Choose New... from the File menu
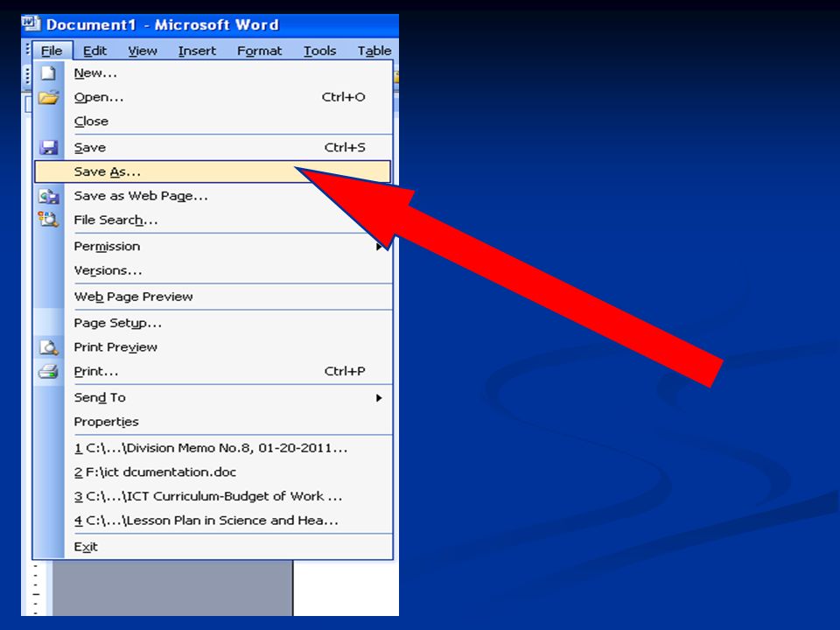840x630 pixels. point(213,73)
